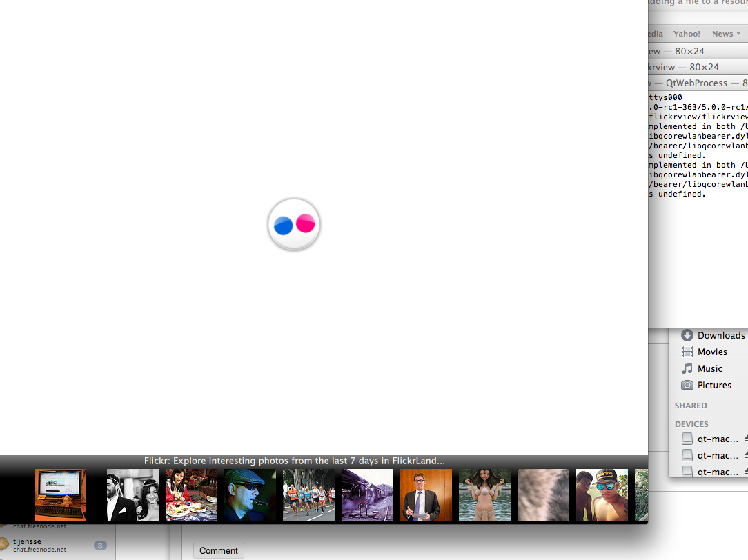The width and height of the screenshot is (748, 560).
Task: Click the ttys000 line in Terminal
Action: (665, 97)
